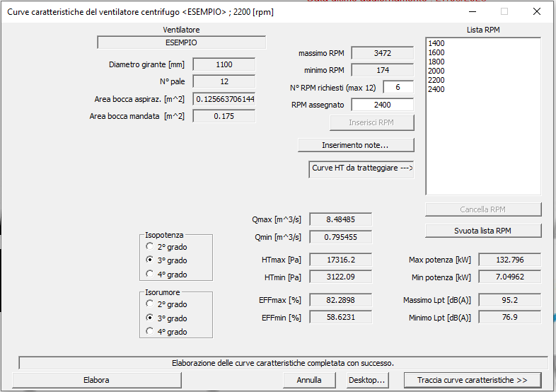
Task: Click the RPM assegnato input field
Action: 382,105
